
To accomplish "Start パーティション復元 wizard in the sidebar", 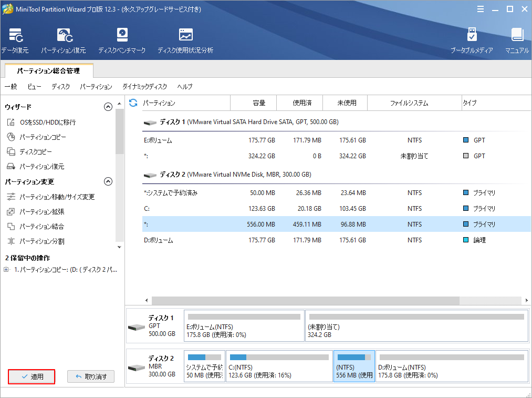I will coord(35,166).
